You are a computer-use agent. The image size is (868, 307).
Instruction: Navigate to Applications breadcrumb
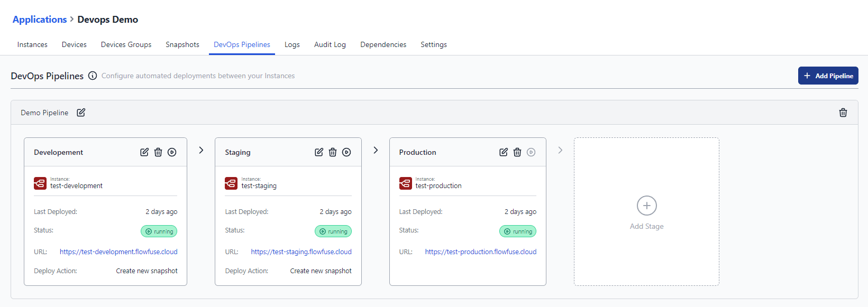pos(40,20)
